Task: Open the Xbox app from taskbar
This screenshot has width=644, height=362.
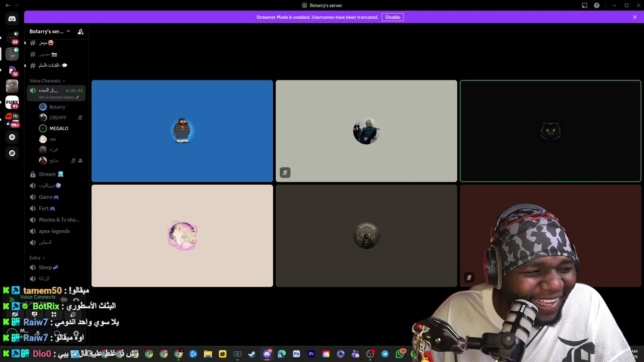Action: [237, 354]
